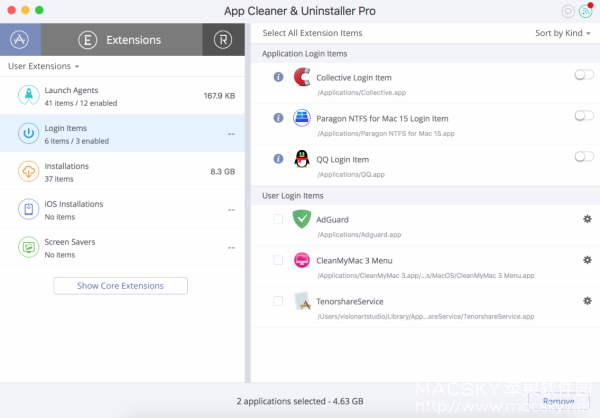Click the Remove button
This screenshot has height=418, width=600.
tap(559, 401)
